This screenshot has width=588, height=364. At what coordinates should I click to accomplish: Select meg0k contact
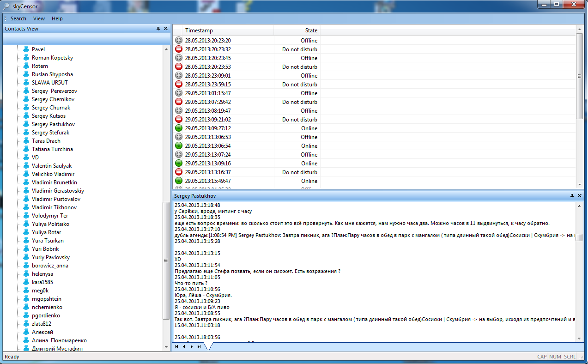click(40, 291)
